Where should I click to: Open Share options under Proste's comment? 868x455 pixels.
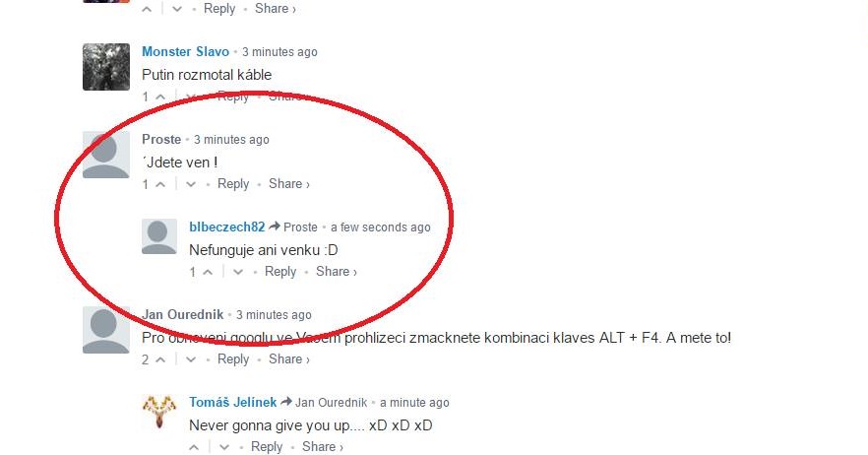click(289, 183)
